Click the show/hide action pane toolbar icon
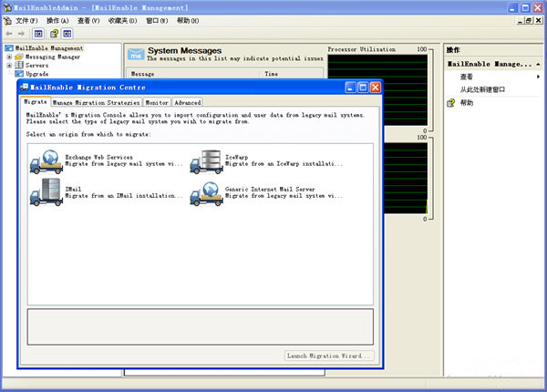This screenshot has height=392, width=547. point(67,34)
